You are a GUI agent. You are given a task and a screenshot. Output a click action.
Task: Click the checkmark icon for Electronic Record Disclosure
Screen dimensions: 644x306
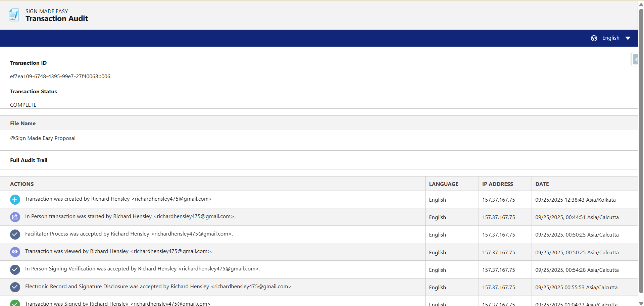[15, 287]
